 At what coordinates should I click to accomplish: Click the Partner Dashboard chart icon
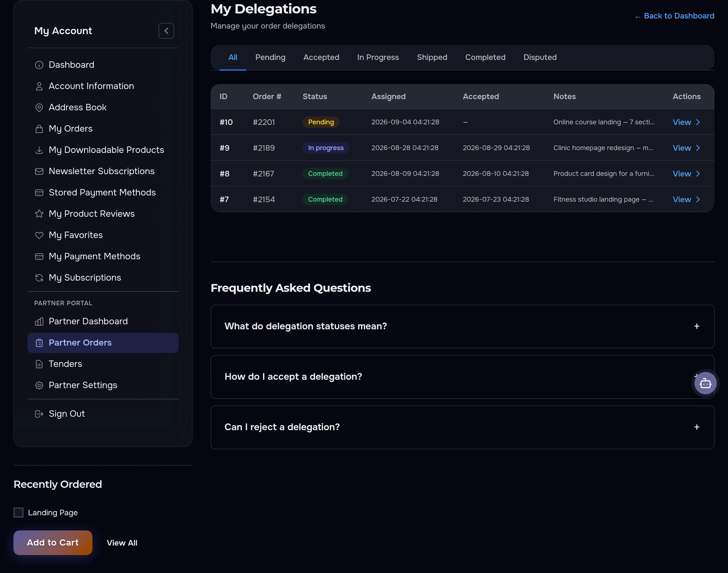39,322
